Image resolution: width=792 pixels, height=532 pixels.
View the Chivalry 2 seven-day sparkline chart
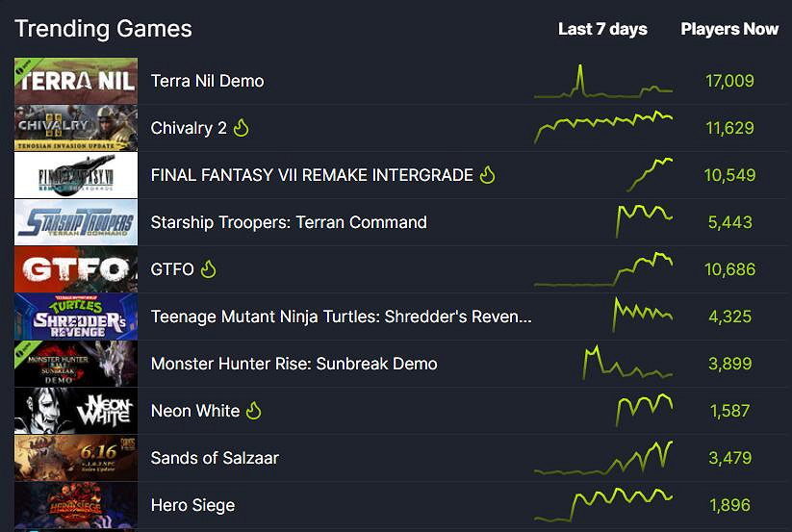[x=603, y=126]
